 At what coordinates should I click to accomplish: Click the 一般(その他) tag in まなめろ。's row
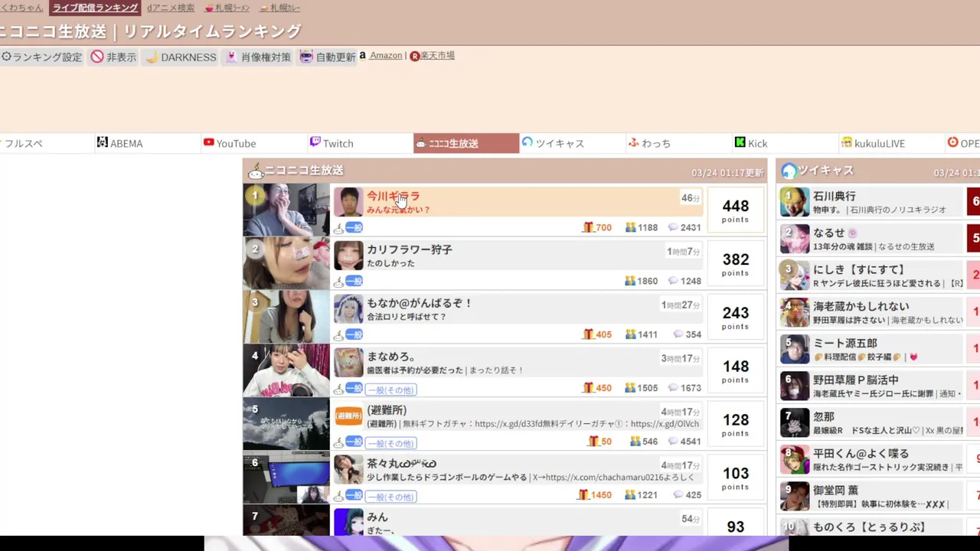390,390
